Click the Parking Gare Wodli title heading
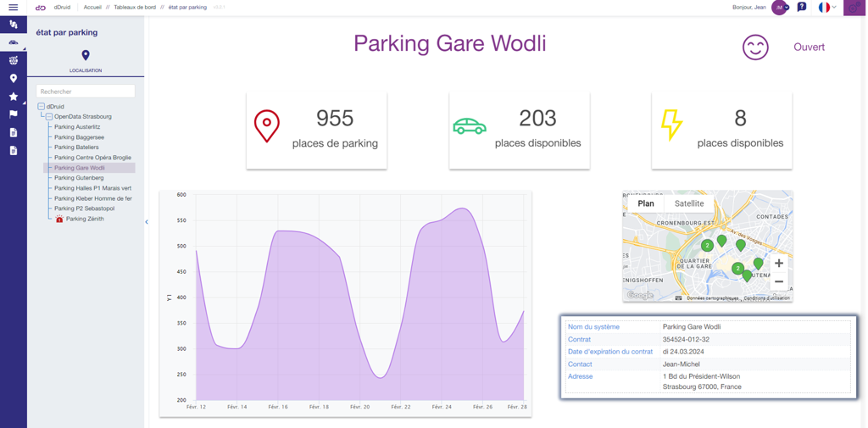Image resolution: width=868 pixels, height=428 pixels. [449, 43]
